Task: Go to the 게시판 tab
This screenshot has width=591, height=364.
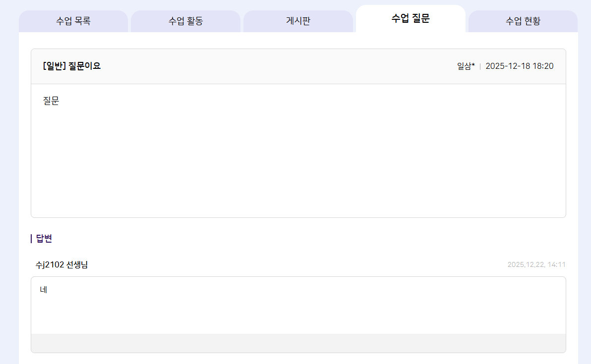Action: pyautogui.click(x=298, y=21)
